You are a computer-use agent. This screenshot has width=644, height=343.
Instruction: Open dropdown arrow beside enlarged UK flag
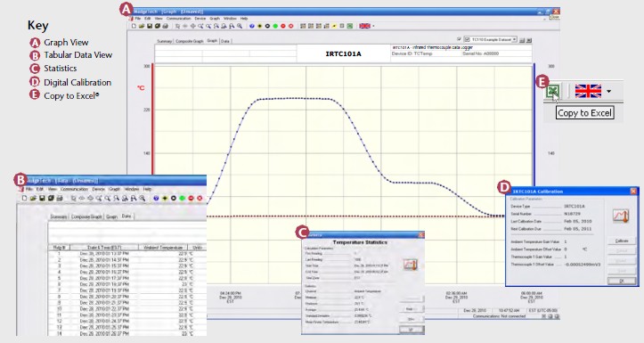point(608,91)
